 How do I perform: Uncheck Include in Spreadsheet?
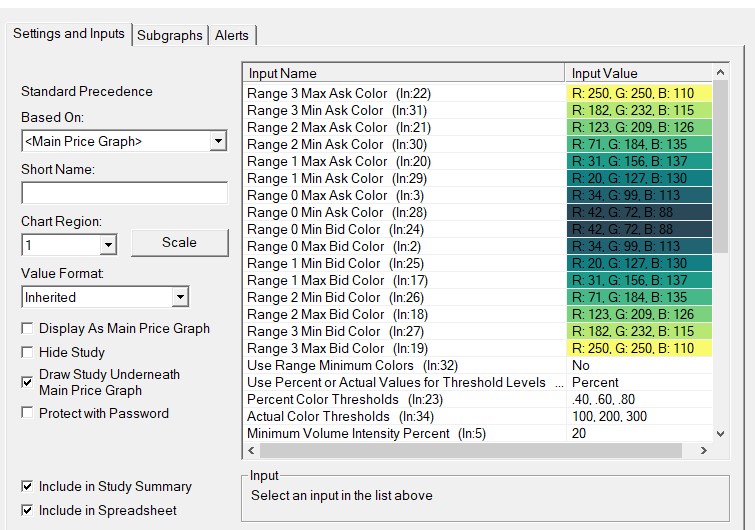coord(27,511)
